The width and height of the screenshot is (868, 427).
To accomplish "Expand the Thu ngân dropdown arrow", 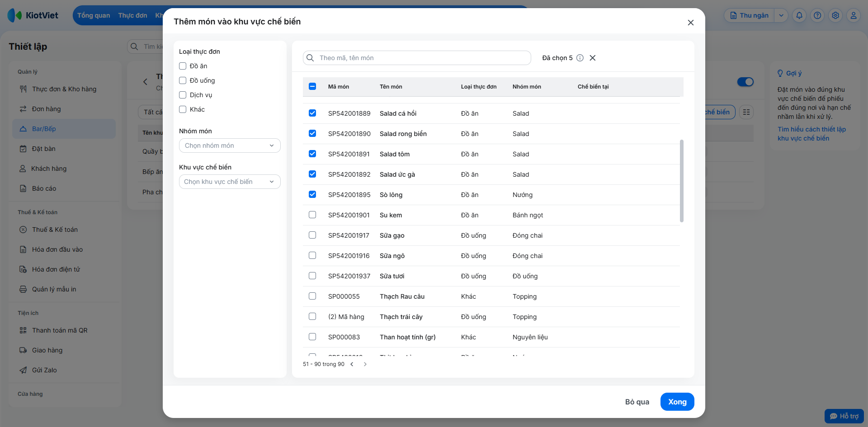I will [781, 15].
